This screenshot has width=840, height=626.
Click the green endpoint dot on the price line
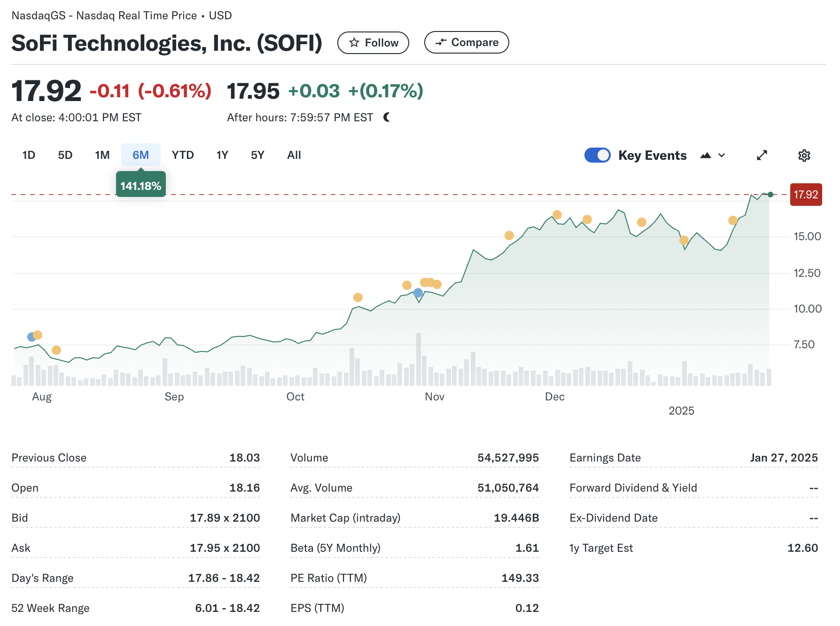coord(770,195)
